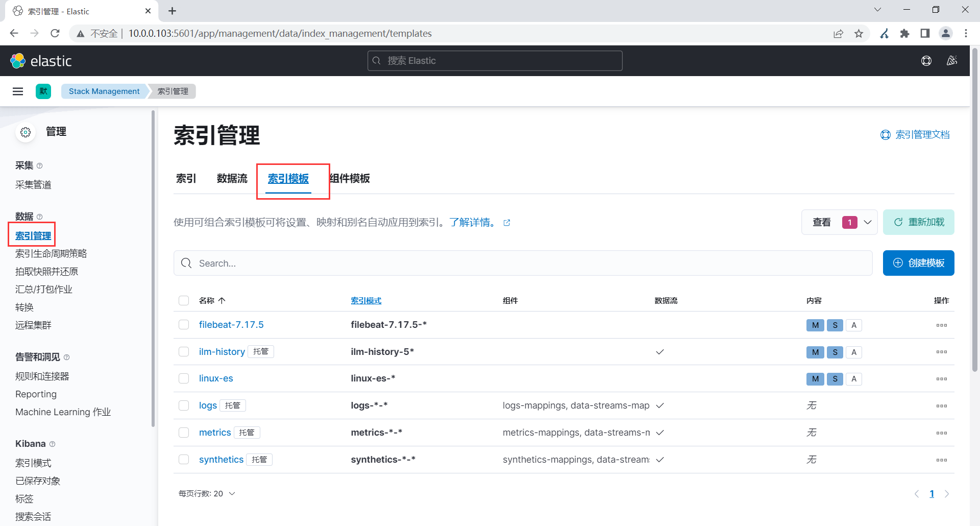Open the 每页行数: 20 rows selector
This screenshot has width=980, height=526.
pyautogui.click(x=207, y=494)
